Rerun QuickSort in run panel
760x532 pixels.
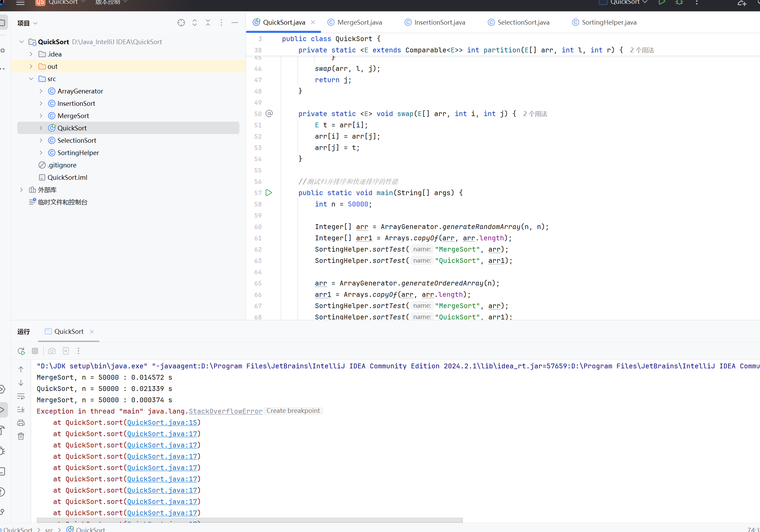pyautogui.click(x=21, y=351)
